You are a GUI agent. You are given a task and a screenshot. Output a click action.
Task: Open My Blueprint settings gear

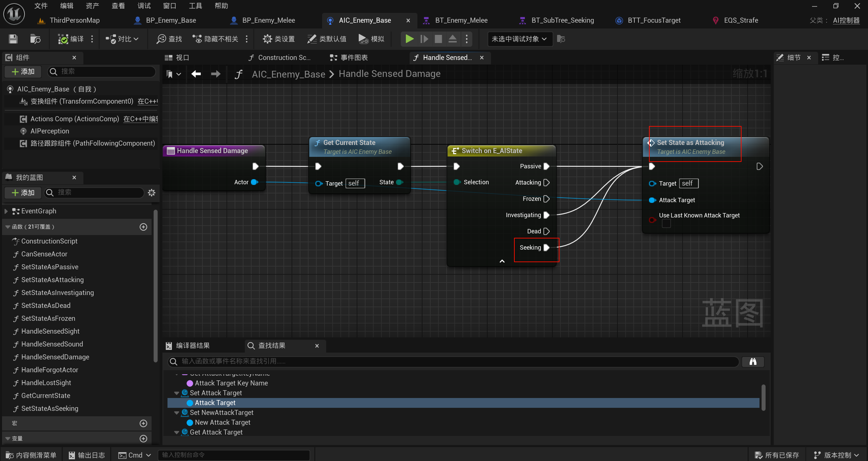152,192
